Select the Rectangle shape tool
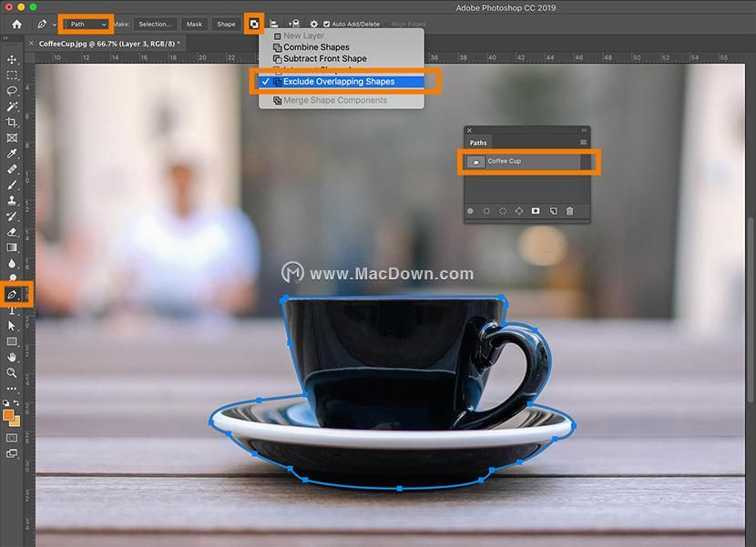The image size is (756, 547). 12,341
